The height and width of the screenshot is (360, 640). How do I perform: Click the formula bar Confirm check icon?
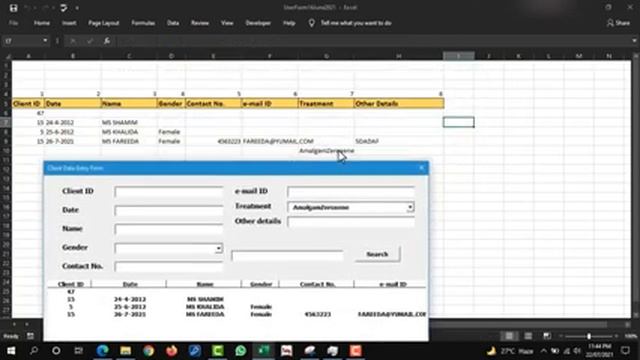(x=90, y=41)
